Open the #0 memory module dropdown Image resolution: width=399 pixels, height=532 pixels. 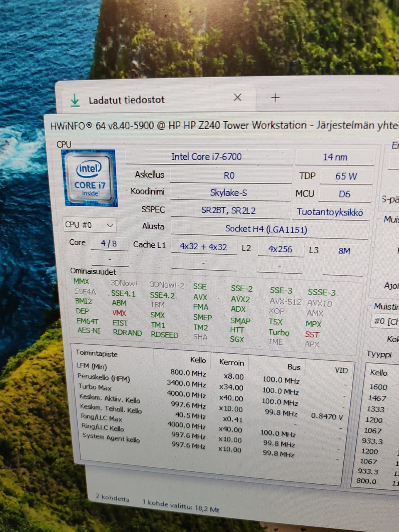pos(385,321)
